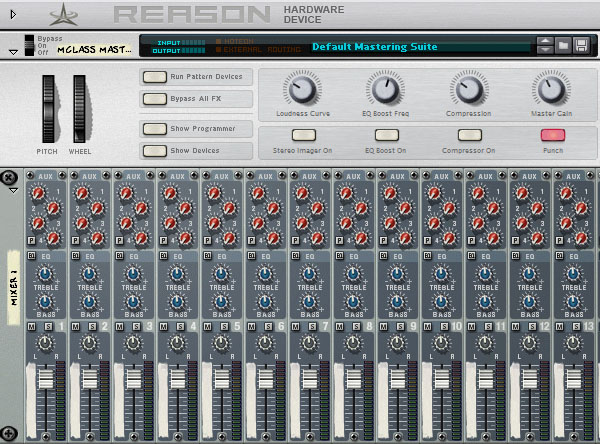The image size is (600, 444).
Task: Solo mixer channel 5
Action: [225, 327]
